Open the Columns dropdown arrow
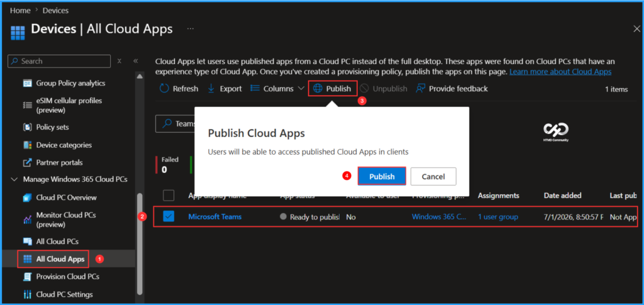 pyautogui.click(x=301, y=89)
